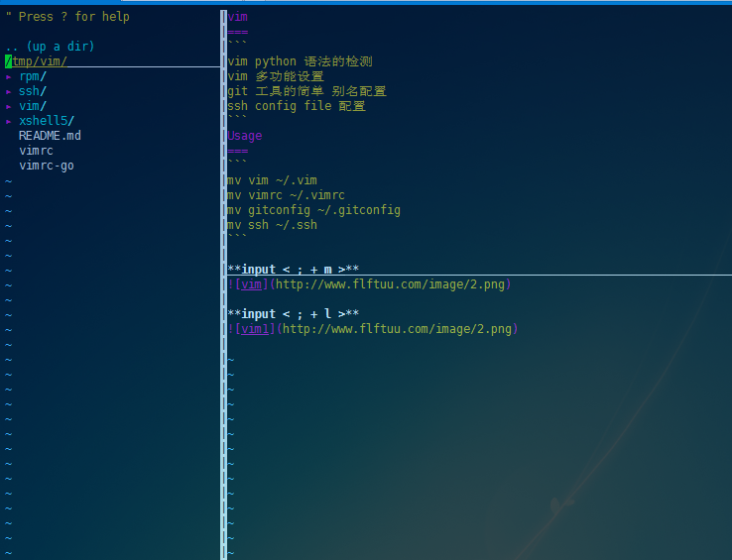Click the [viml] link label
The image size is (732, 560).
point(255,329)
